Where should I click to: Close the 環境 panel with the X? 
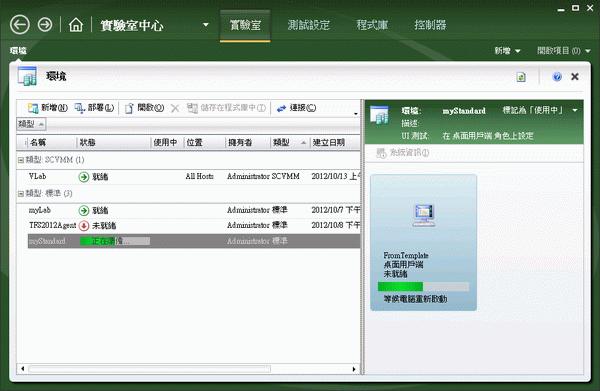[x=574, y=77]
